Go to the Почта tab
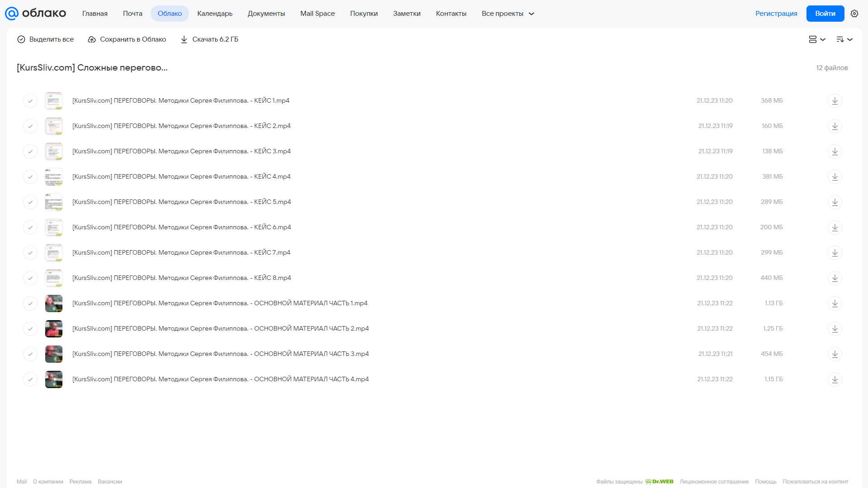 (133, 14)
